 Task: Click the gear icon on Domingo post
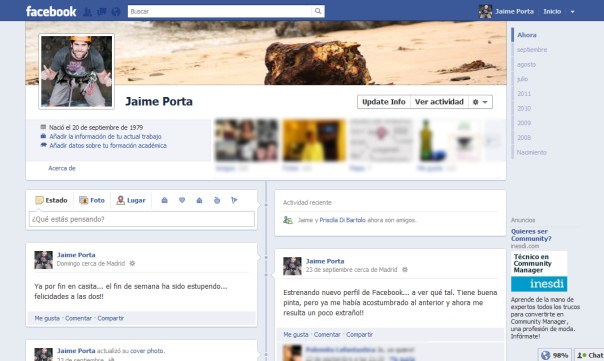click(132, 264)
